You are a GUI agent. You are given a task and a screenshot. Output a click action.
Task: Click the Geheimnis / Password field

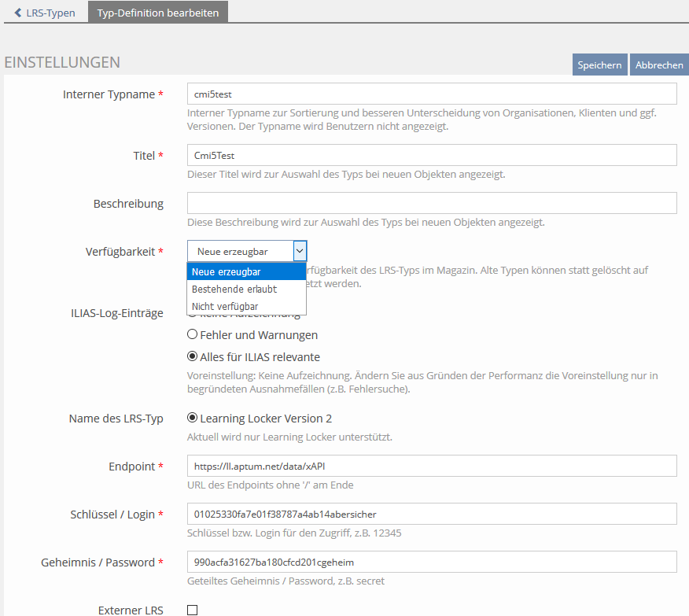point(432,562)
